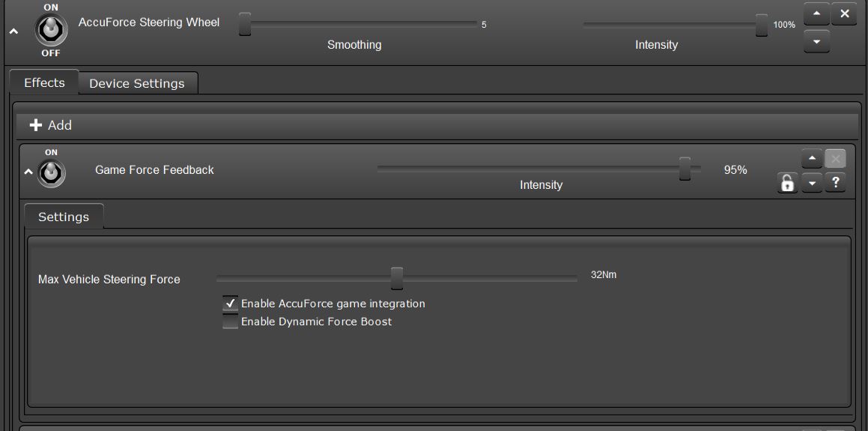Unlock the Game Force Feedback padlock icon
This screenshot has height=431, width=868.
point(787,183)
